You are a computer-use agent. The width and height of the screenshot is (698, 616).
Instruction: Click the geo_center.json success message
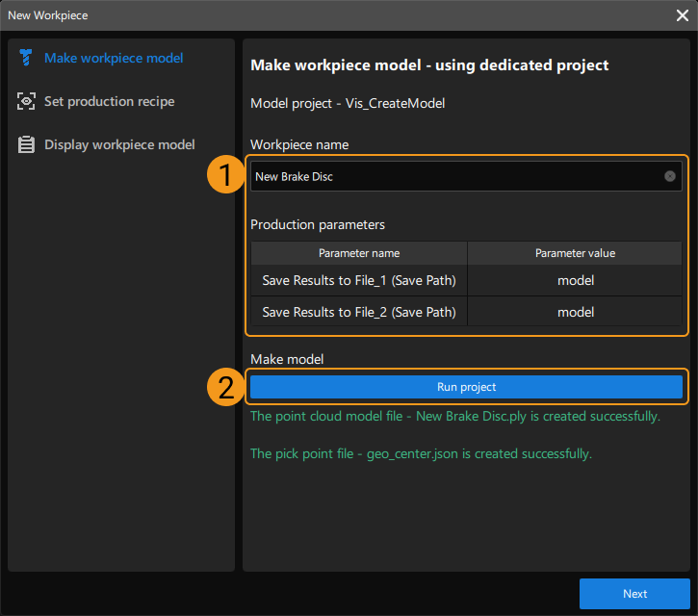(421, 452)
